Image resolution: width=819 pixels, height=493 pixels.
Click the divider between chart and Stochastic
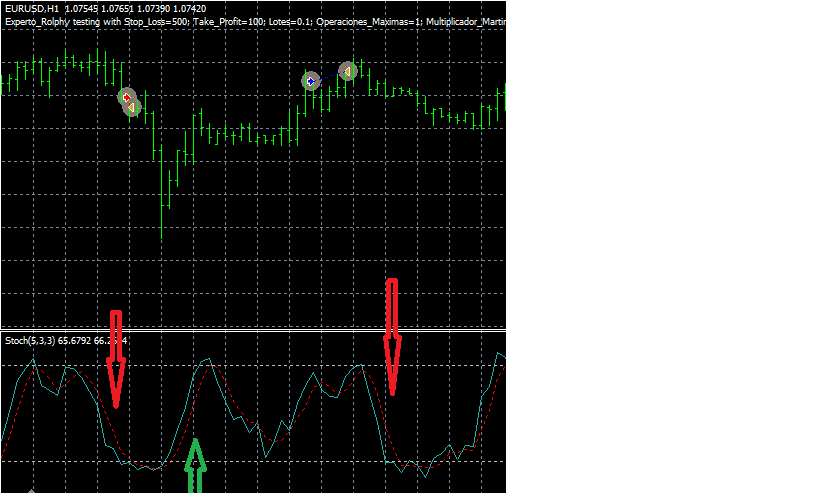tap(250, 330)
